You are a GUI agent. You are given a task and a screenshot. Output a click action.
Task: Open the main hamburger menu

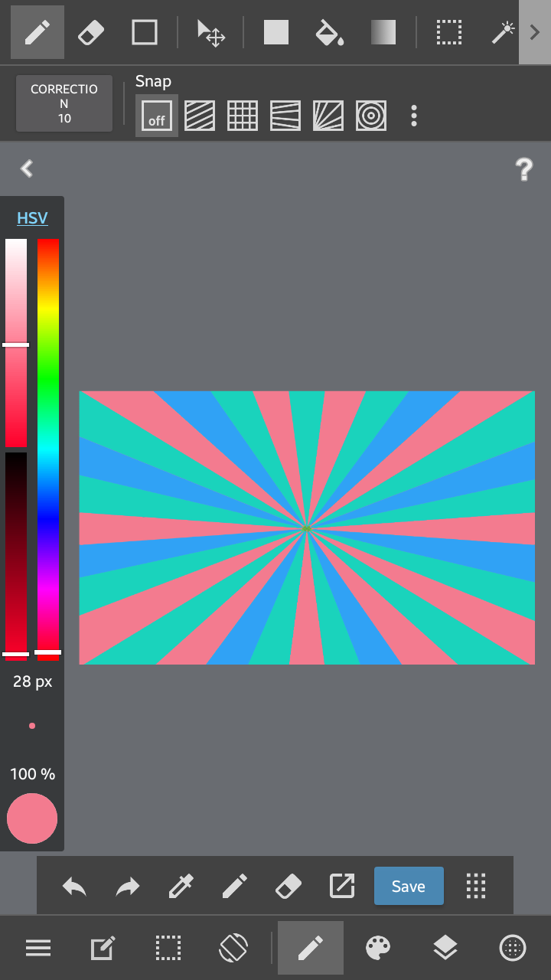pyautogui.click(x=38, y=949)
